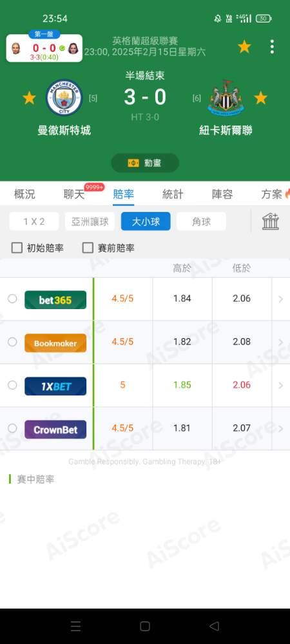Open the 1XBET logo
Screen dimensions: 290x644
click(x=55, y=386)
